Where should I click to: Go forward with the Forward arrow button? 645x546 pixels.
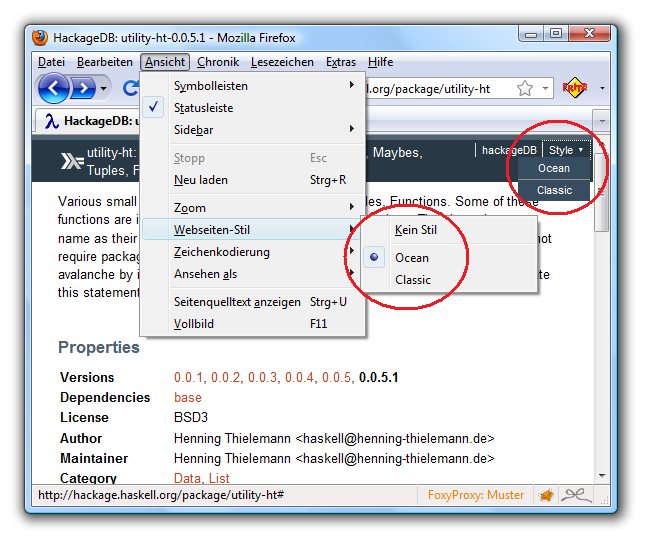coord(84,88)
